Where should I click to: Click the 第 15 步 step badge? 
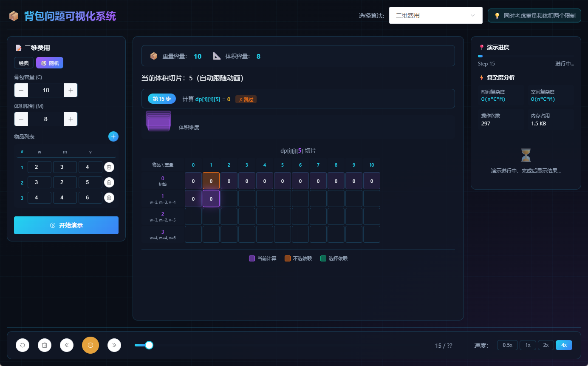point(162,99)
